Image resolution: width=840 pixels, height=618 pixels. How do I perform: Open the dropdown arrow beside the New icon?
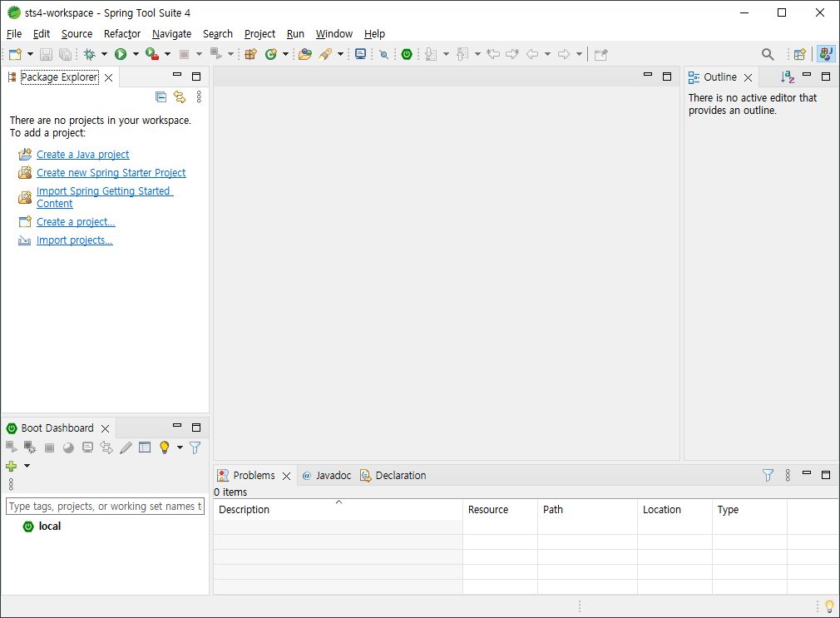(30, 54)
